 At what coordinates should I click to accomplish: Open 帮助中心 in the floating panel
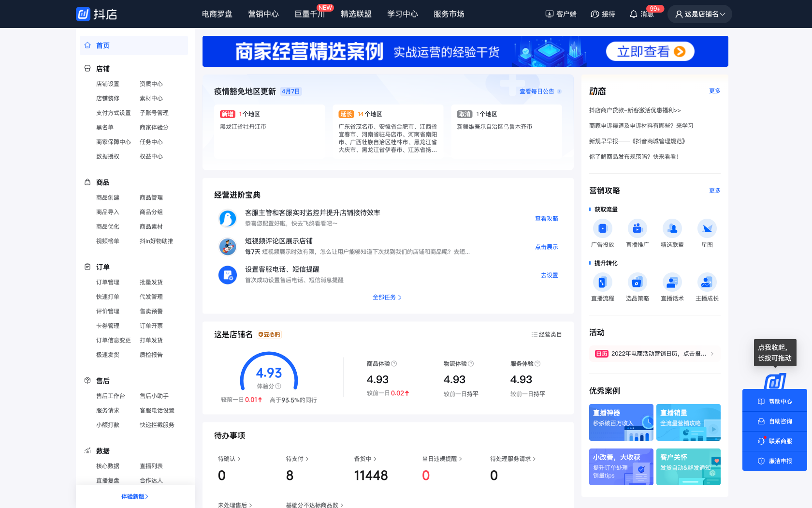point(775,402)
